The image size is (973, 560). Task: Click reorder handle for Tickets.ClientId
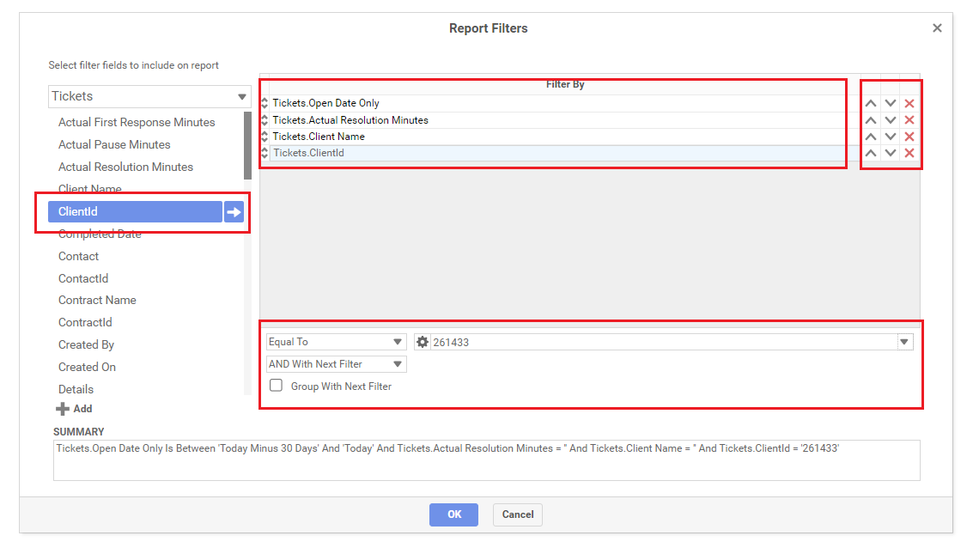[x=265, y=153]
